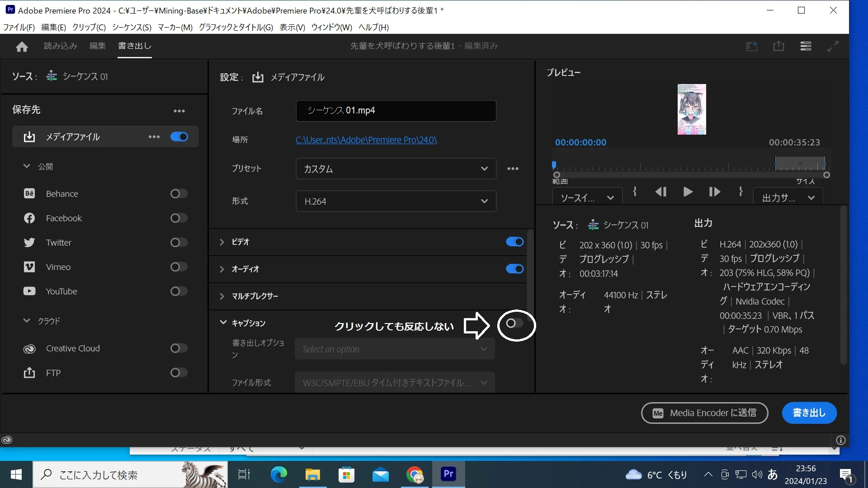The image size is (868, 488).
Task: Open the output location path link
Action: click(x=366, y=140)
